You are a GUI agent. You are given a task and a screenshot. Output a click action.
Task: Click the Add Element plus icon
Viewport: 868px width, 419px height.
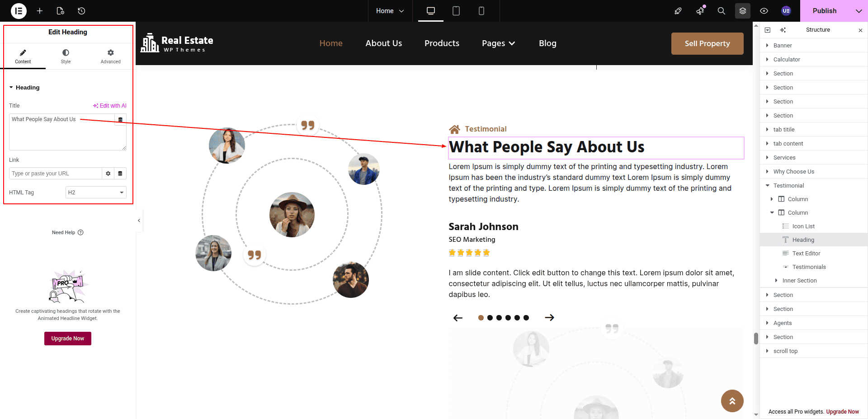pyautogui.click(x=40, y=11)
